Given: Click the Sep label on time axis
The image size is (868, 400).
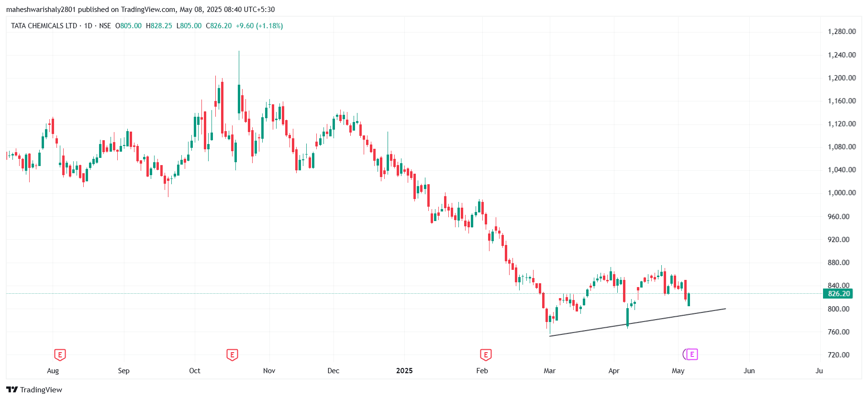Looking at the screenshot, I should (124, 371).
